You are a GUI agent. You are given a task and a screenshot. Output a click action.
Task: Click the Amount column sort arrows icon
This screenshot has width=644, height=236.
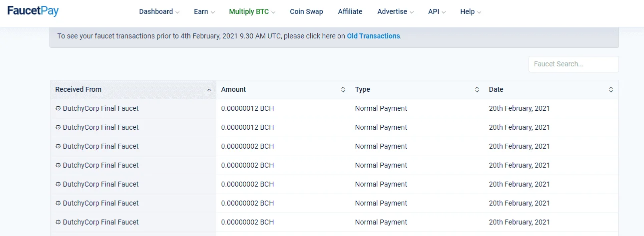click(x=343, y=90)
